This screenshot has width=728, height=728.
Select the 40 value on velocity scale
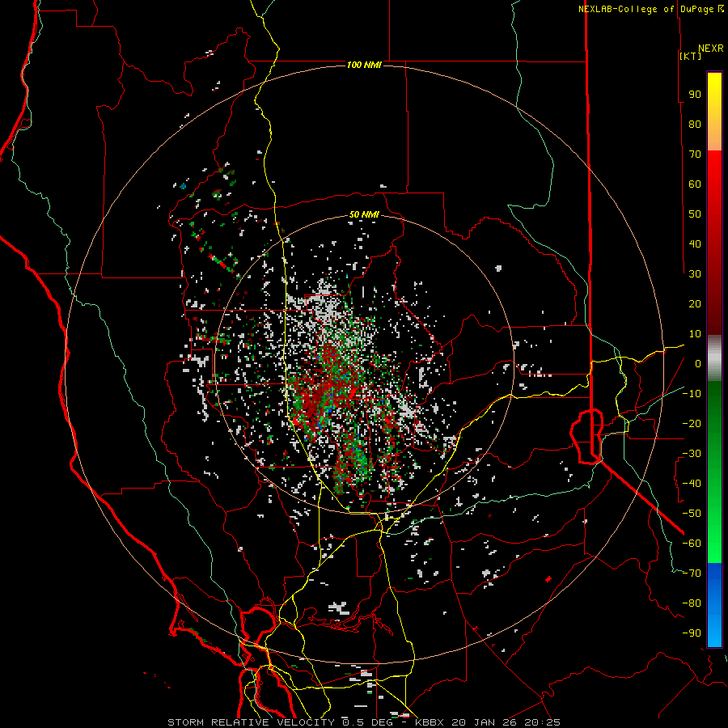pos(695,243)
